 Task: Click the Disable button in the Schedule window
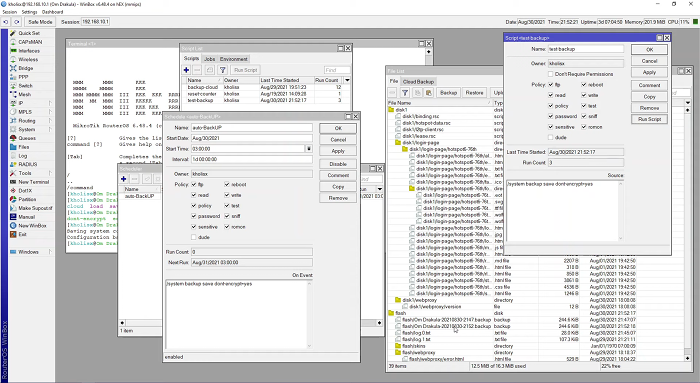(338, 164)
